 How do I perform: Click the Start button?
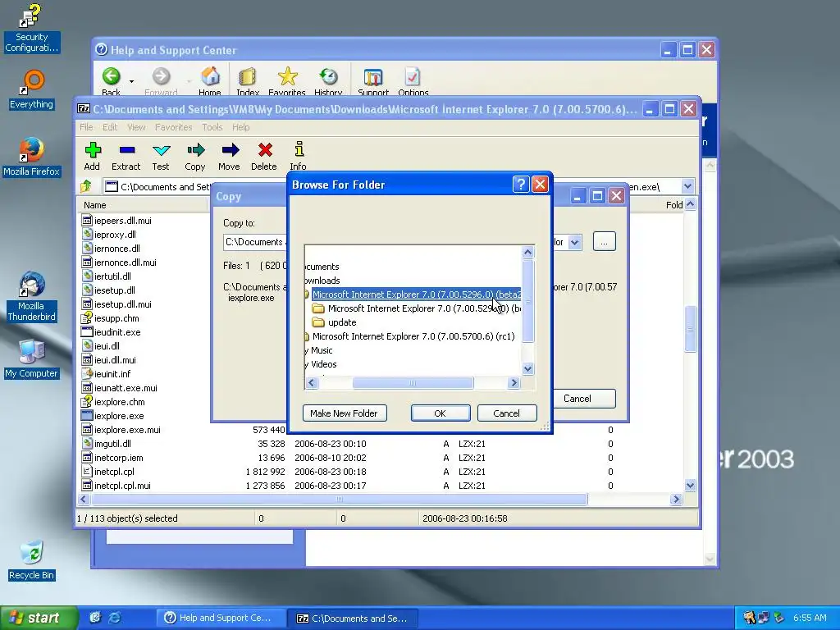pyautogui.click(x=38, y=618)
